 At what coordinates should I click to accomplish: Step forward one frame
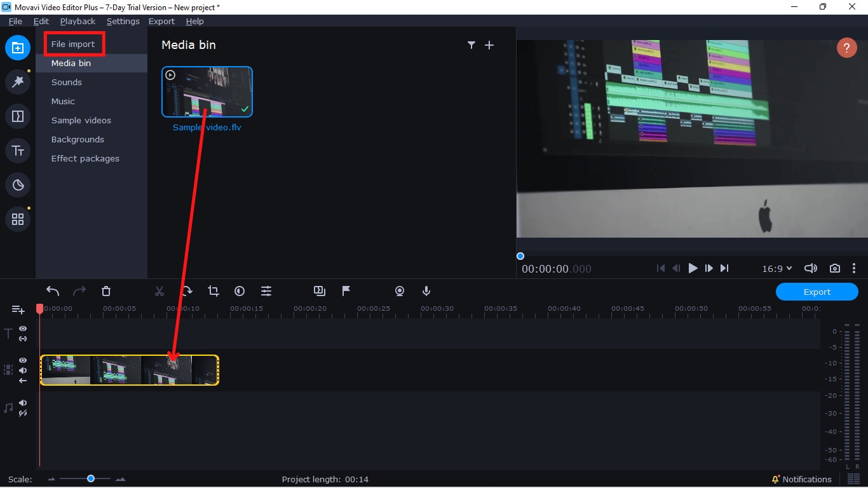point(709,268)
